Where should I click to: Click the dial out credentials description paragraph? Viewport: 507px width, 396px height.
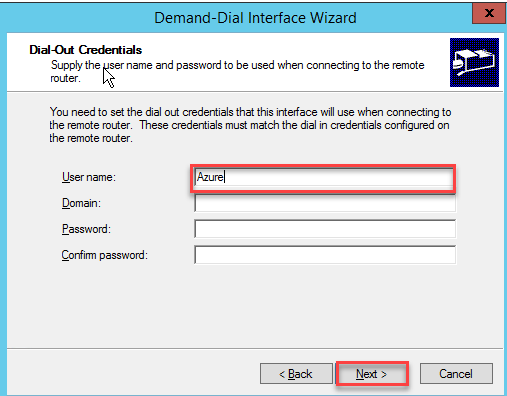250,125
